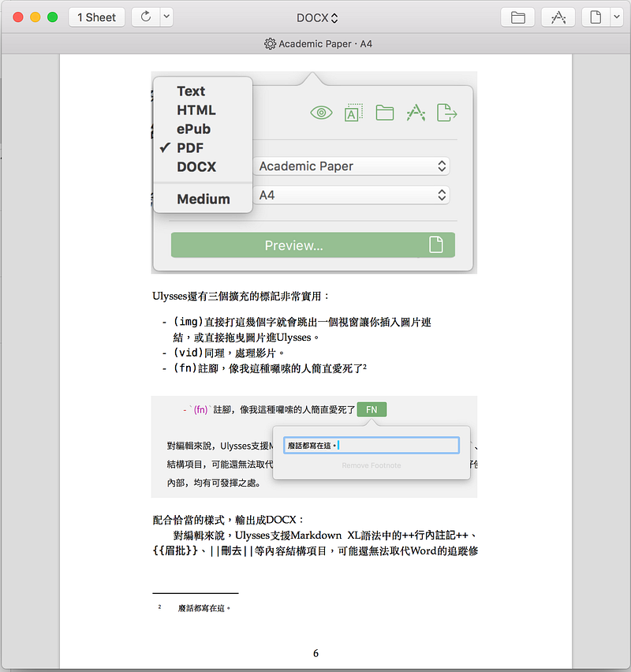Choose DOCX in the format menu
Screen dimensions: 631x672
click(x=196, y=166)
